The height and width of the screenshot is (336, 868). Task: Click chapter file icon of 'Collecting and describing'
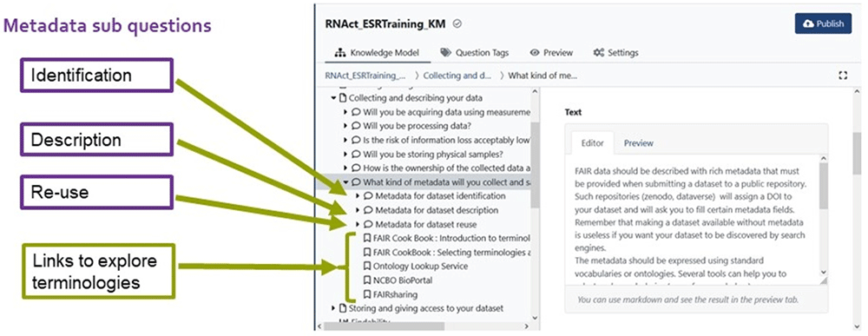(x=342, y=98)
